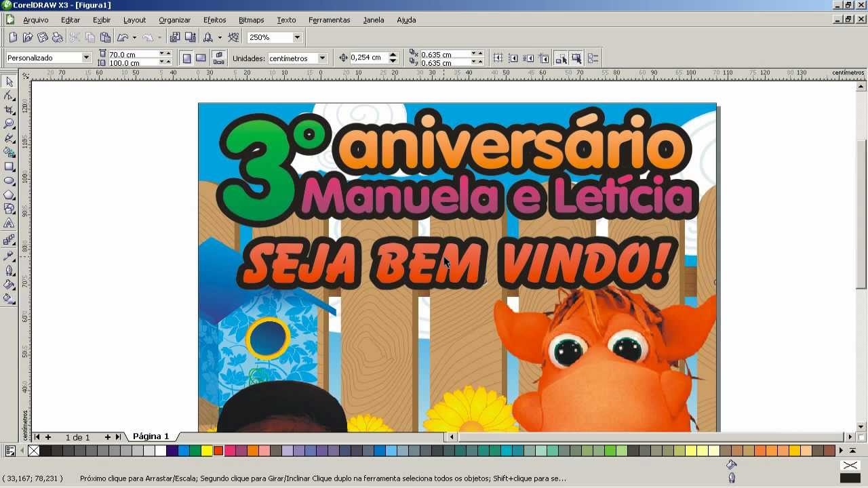
Task: Toggle draw complex objects when moving
Action: [x=561, y=58]
